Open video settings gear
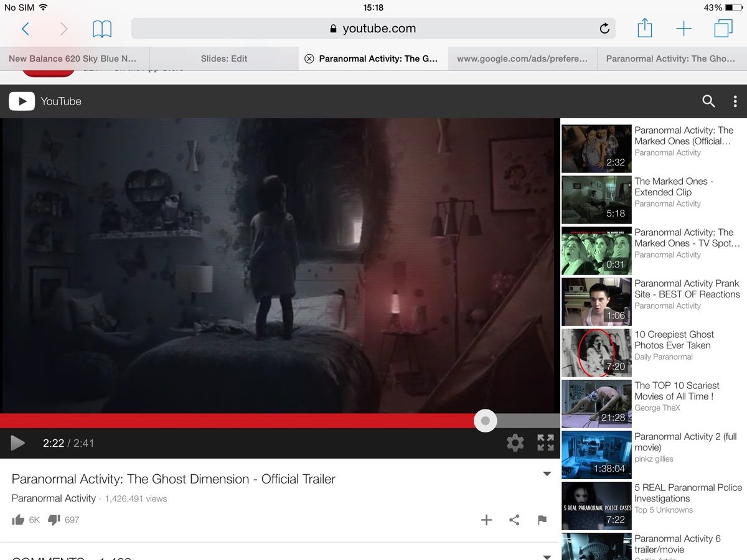Screen dimensions: 747x560 pos(515,443)
